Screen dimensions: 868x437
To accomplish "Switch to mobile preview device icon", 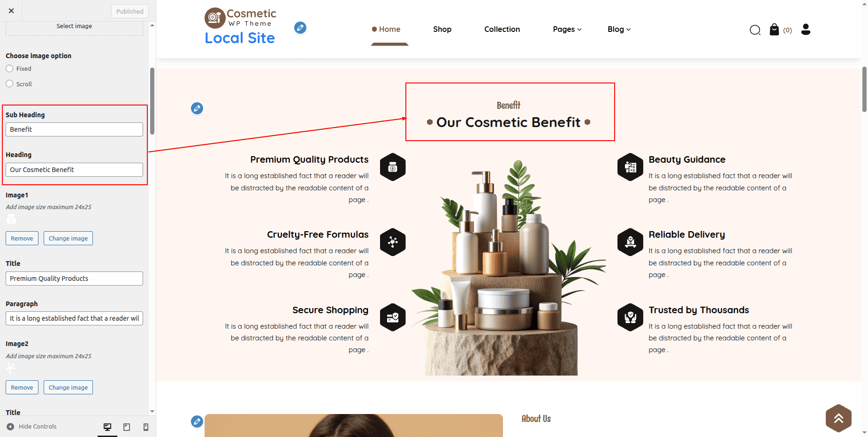I will pyautogui.click(x=146, y=427).
